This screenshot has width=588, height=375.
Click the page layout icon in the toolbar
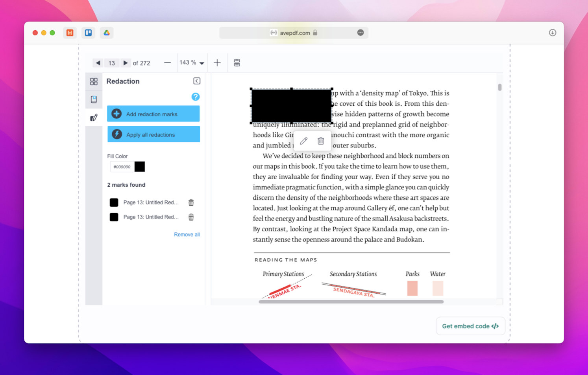(237, 63)
